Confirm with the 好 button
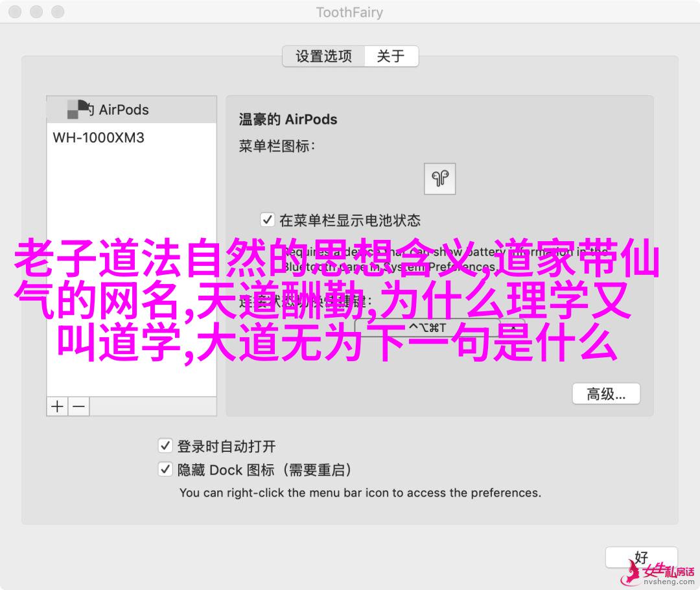This screenshot has width=700, height=590. pyautogui.click(x=642, y=558)
